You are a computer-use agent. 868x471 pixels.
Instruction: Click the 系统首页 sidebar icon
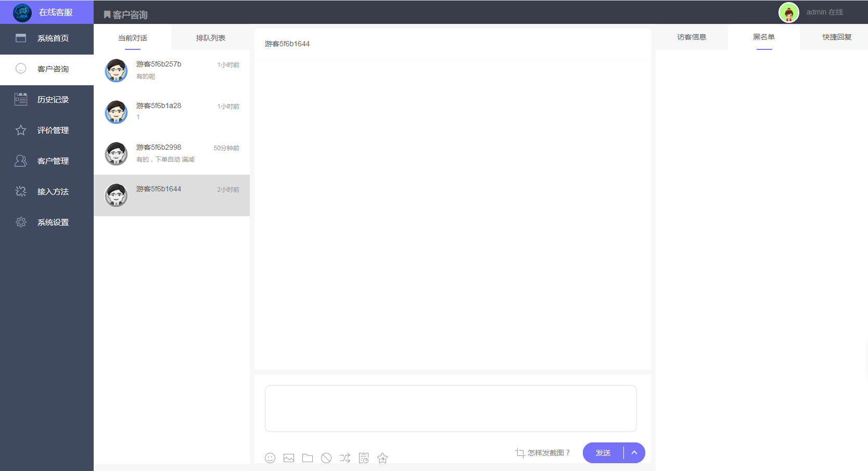[21, 38]
